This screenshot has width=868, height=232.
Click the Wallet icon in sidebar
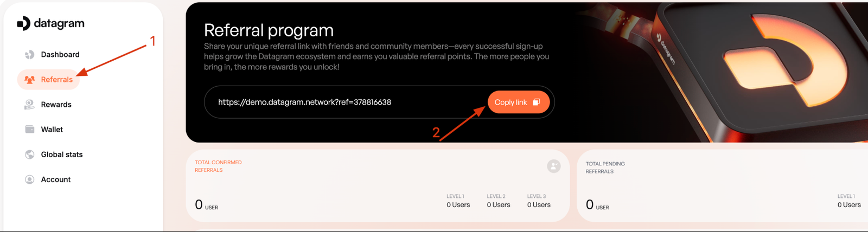pyautogui.click(x=30, y=130)
